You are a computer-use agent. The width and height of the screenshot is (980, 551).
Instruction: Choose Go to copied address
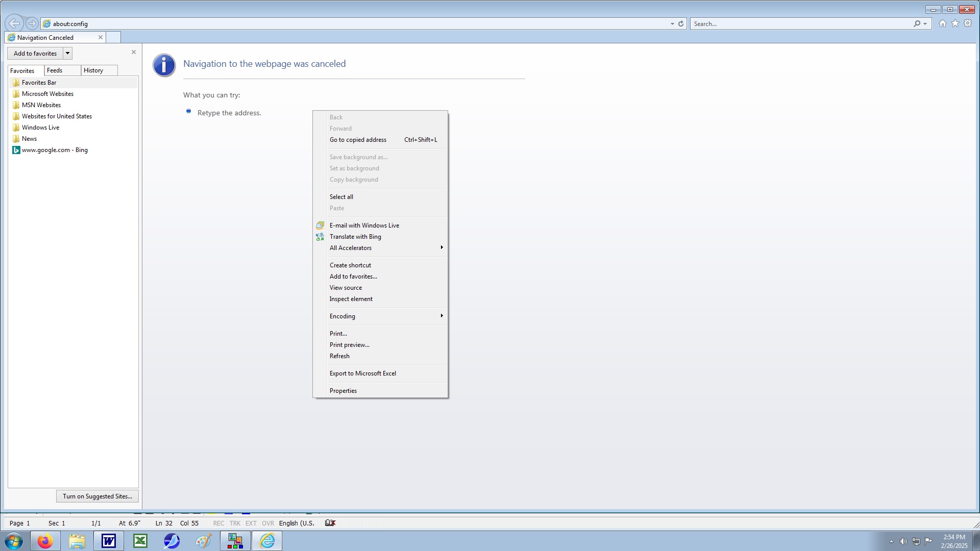pyautogui.click(x=380, y=140)
